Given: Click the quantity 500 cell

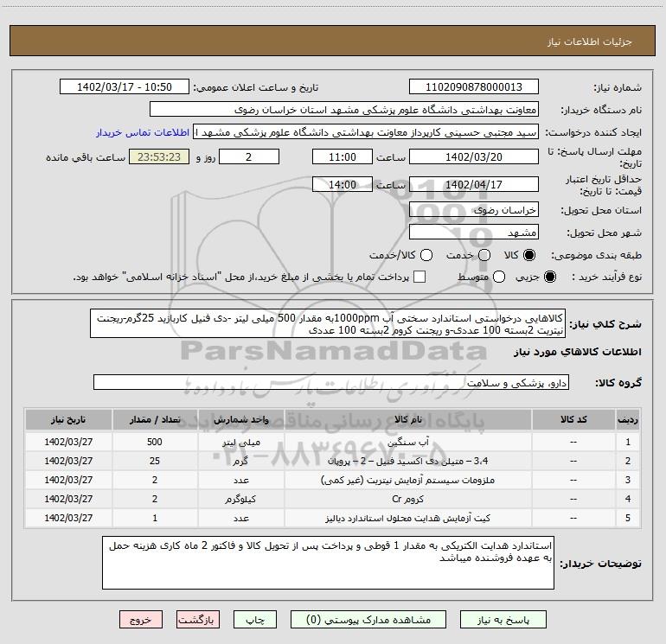Looking at the screenshot, I should (155, 442).
